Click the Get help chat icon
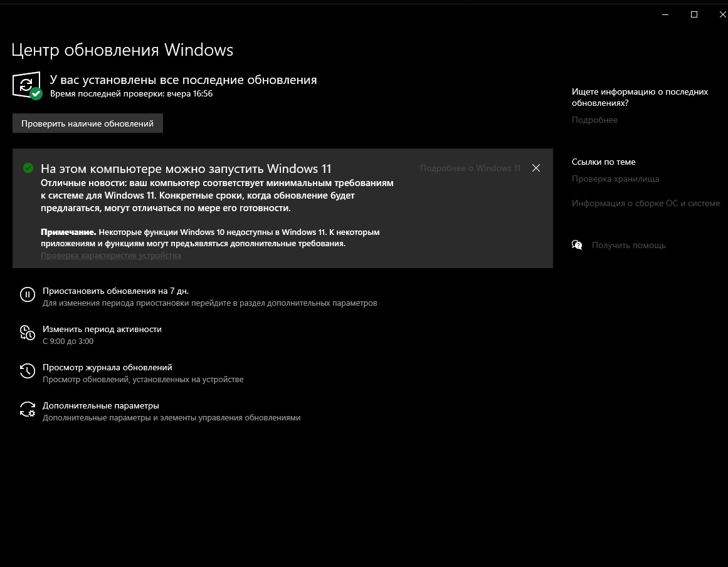The height and width of the screenshot is (567, 728). pos(577,245)
